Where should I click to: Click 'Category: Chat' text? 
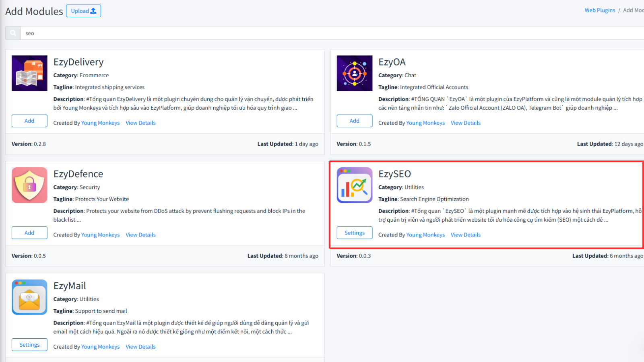(397, 75)
